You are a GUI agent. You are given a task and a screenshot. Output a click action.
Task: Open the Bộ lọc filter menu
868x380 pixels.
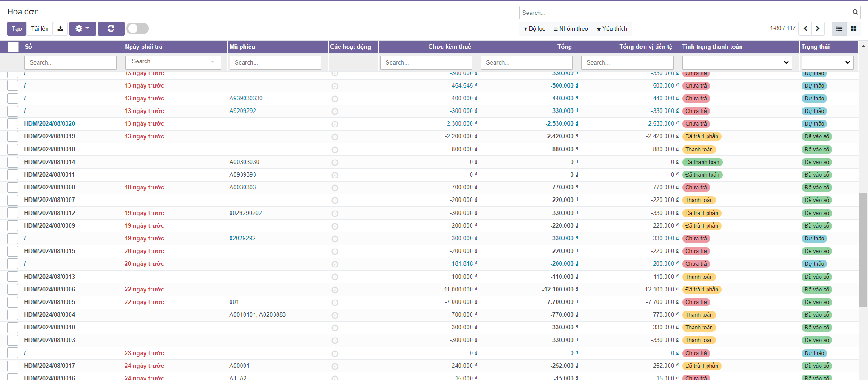point(534,28)
